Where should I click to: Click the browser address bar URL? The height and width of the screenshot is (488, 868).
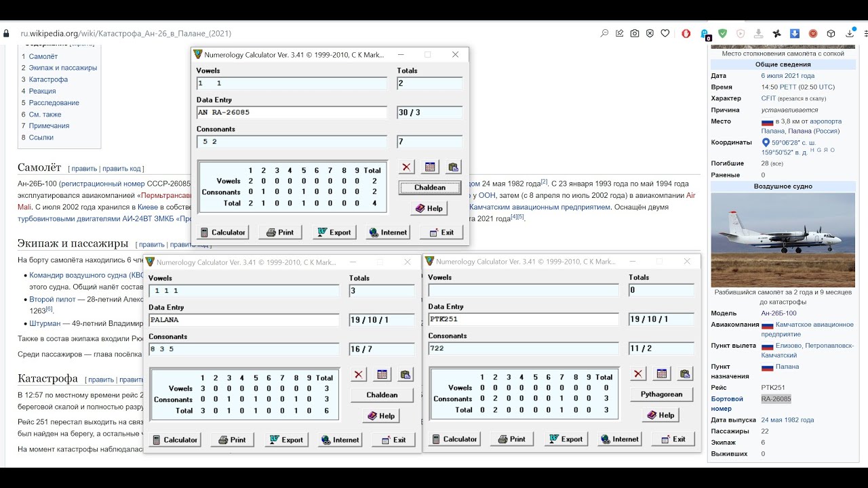click(x=126, y=33)
